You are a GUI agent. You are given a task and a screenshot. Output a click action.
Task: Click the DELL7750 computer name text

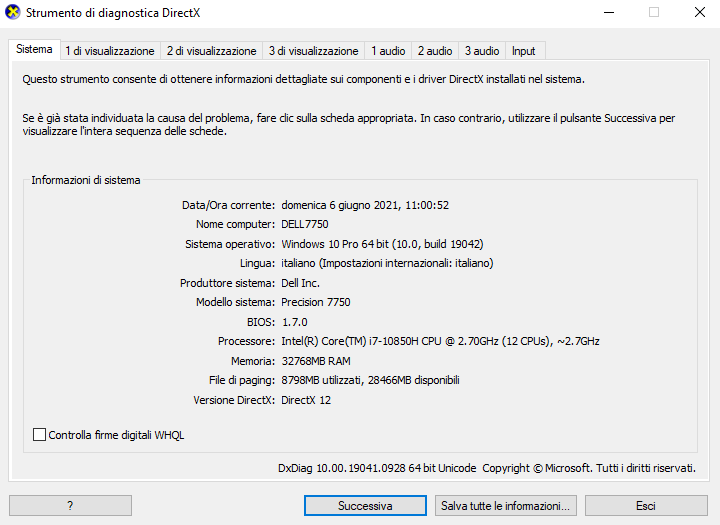pos(305,224)
